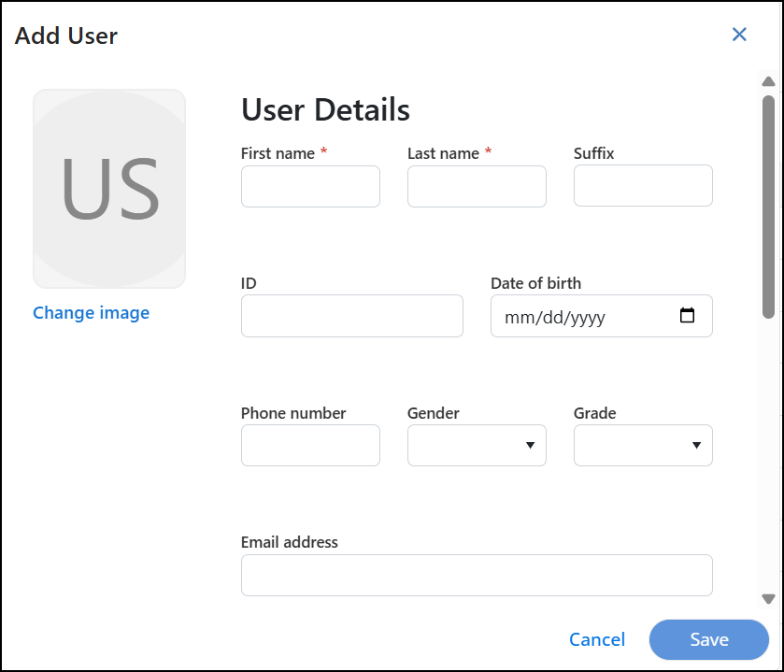Click the ID label
This screenshot has width=784, height=672.
[x=249, y=283]
